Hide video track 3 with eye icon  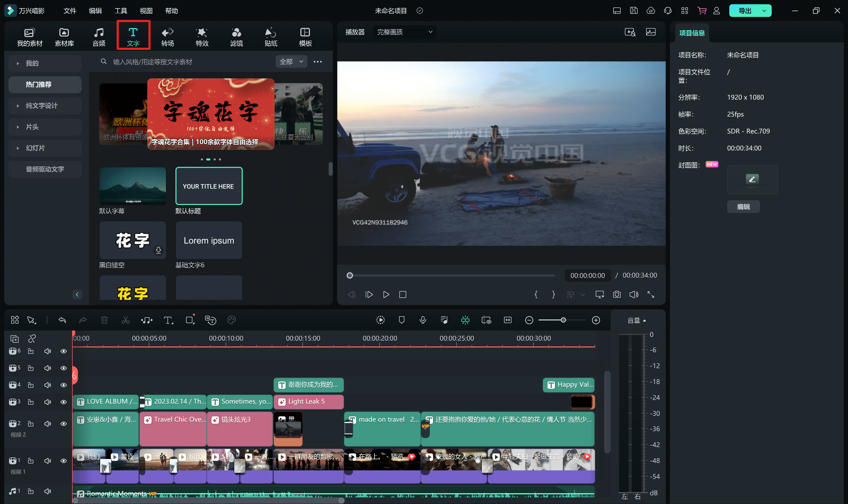(64, 402)
